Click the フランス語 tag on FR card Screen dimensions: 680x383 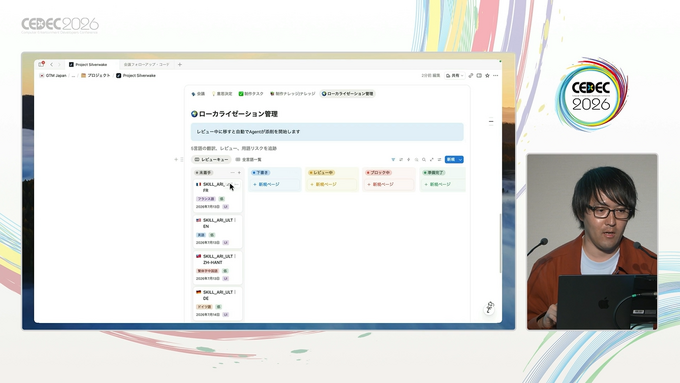pos(206,199)
